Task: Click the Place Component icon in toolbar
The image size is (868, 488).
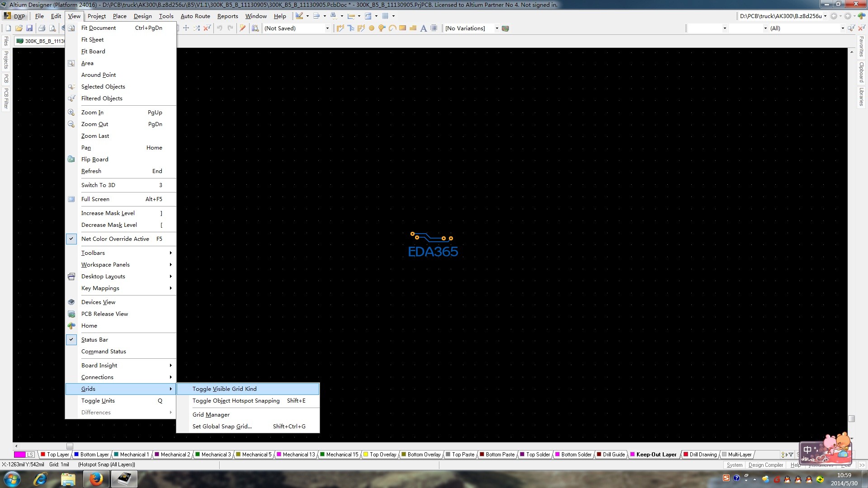Action: 434,28
